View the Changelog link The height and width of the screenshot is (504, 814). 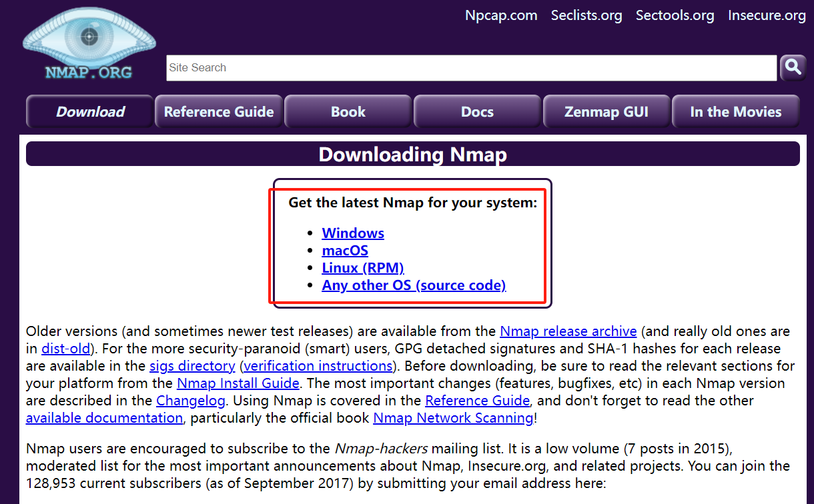tap(191, 401)
